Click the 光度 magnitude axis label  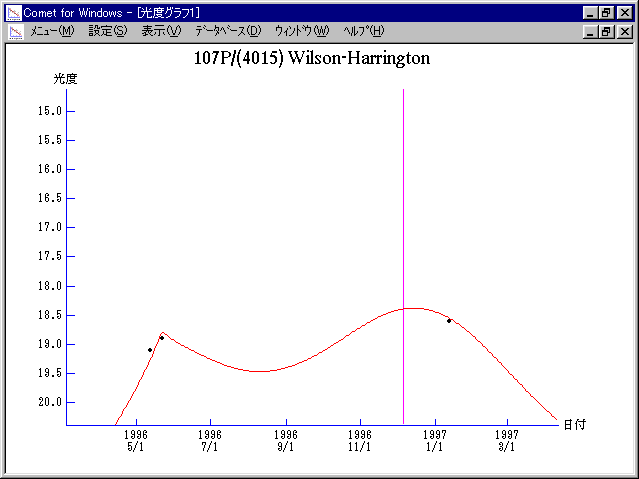point(66,78)
